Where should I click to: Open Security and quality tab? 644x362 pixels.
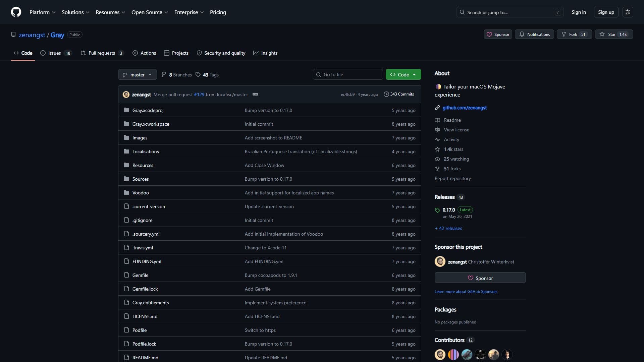[221, 53]
